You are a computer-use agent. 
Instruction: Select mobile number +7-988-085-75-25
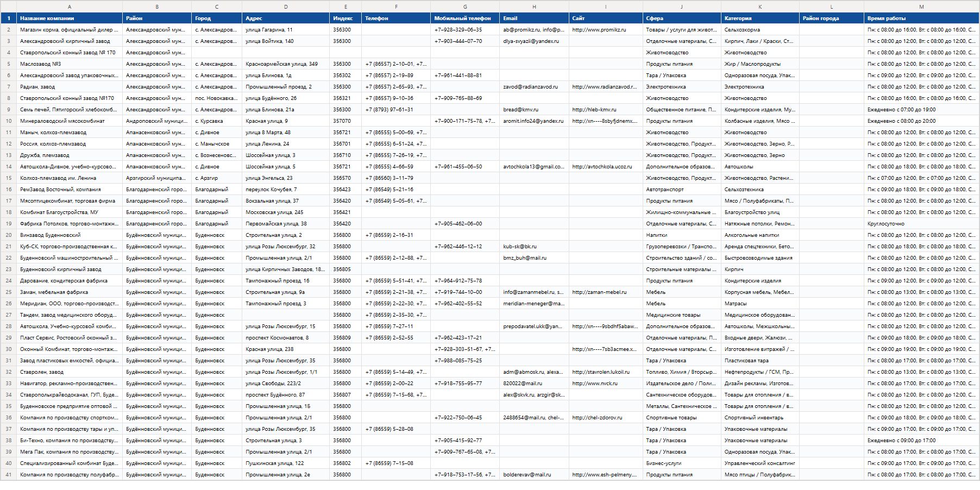coord(465,361)
